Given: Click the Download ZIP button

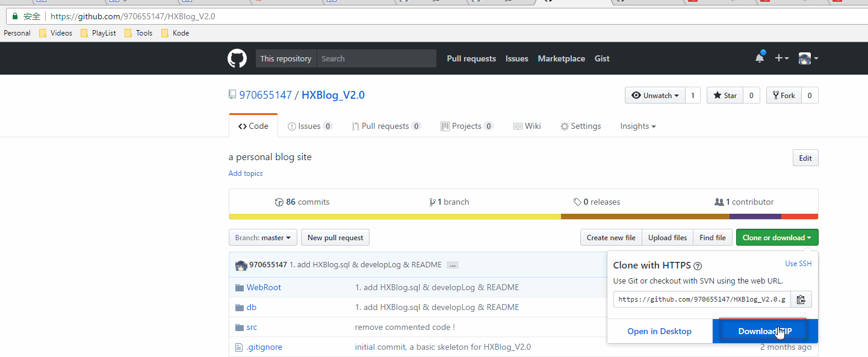Looking at the screenshot, I should [765, 331].
